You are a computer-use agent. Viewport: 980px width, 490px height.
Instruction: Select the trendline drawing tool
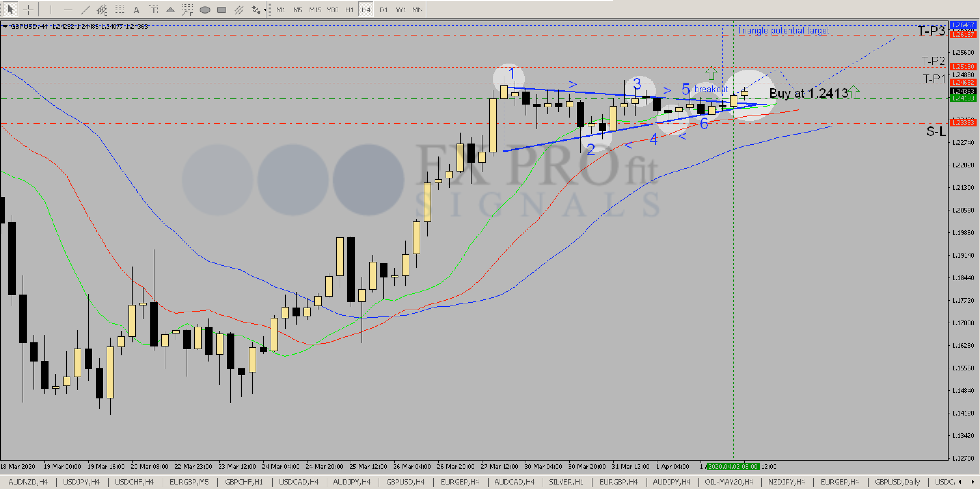pos(85,10)
